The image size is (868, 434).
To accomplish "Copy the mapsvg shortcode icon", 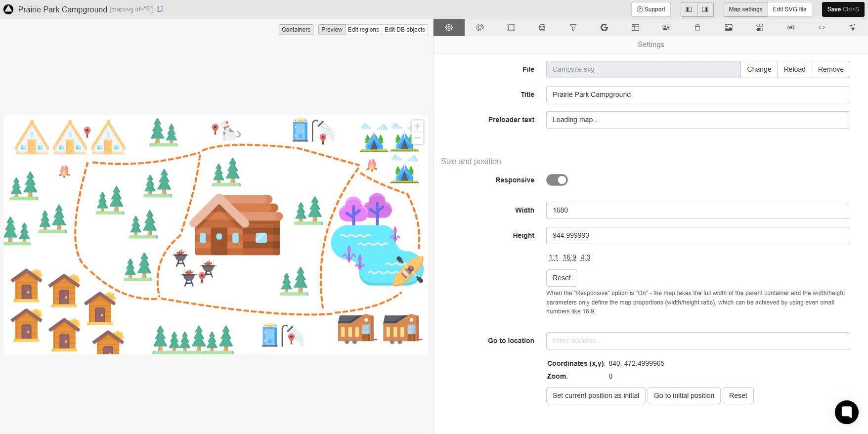I will point(160,9).
